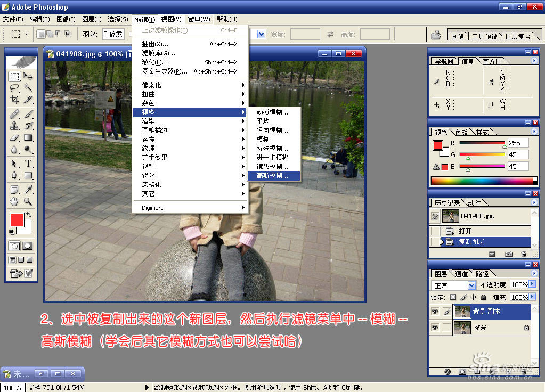
Task: Delete current history state trash icon
Action: 524,255
